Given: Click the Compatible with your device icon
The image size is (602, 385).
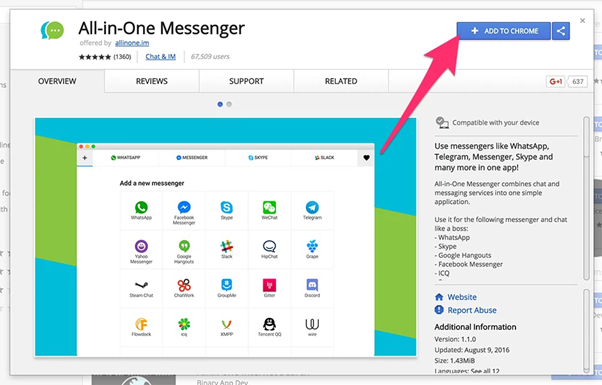Looking at the screenshot, I should pyautogui.click(x=442, y=123).
